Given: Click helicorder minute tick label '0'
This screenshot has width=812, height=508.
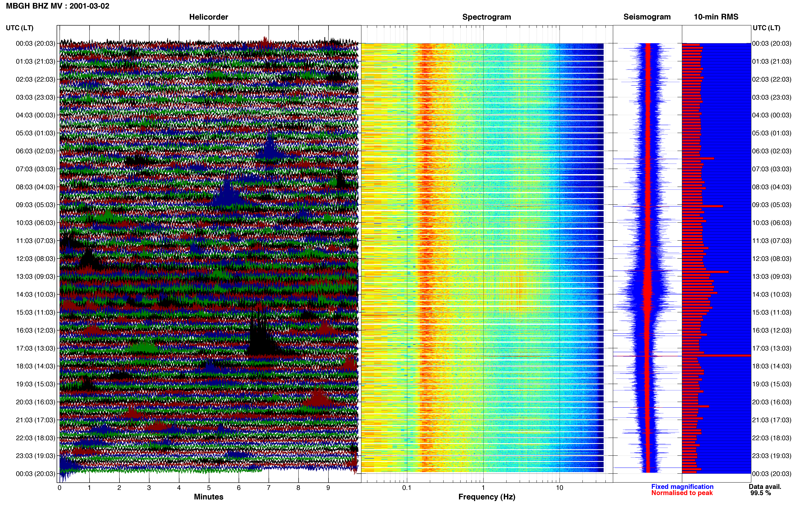Looking at the screenshot, I should pyautogui.click(x=59, y=487).
